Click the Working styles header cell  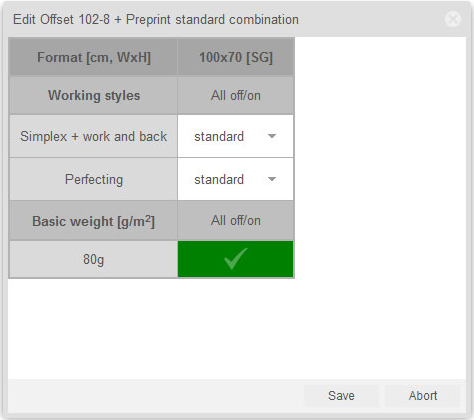pyautogui.click(x=94, y=96)
